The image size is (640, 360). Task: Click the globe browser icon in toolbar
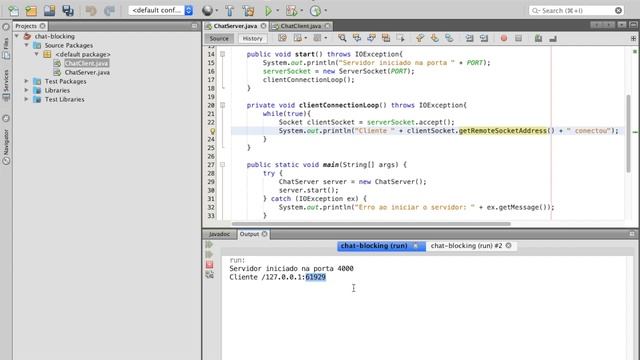click(207, 11)
